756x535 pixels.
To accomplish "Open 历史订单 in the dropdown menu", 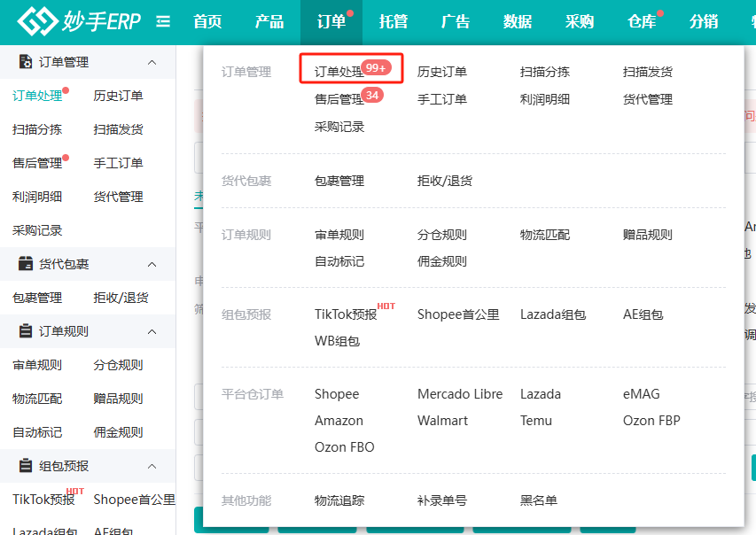I will (x=441, y=72).
